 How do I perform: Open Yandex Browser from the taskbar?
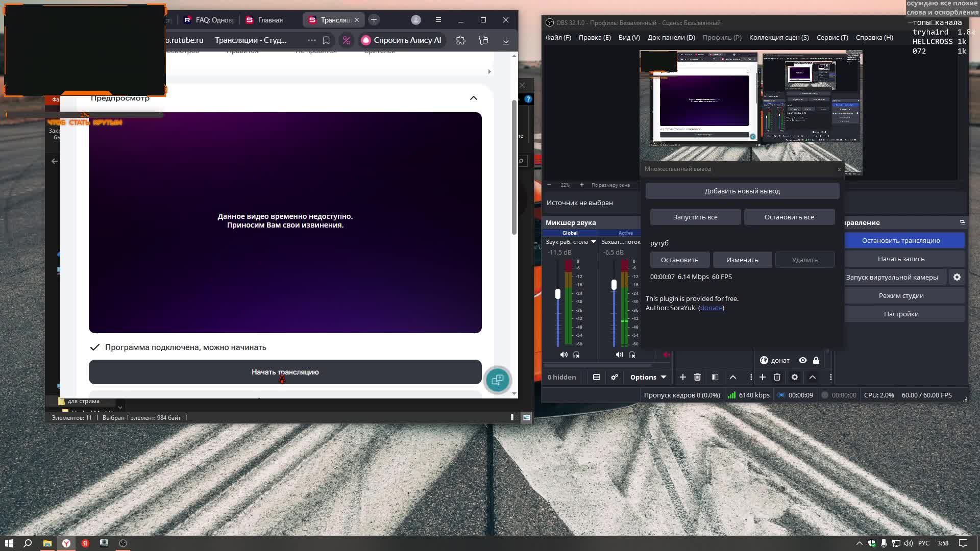66,543
